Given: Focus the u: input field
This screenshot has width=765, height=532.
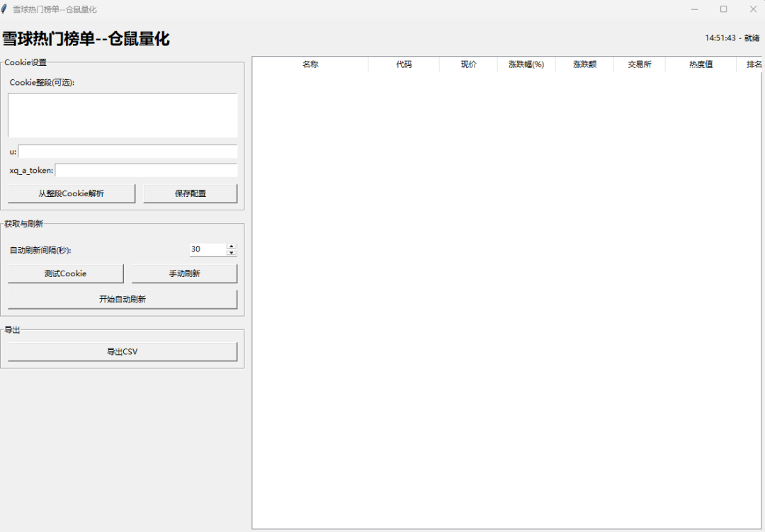Looking at the screenshot, I should (x=127, y=152).
